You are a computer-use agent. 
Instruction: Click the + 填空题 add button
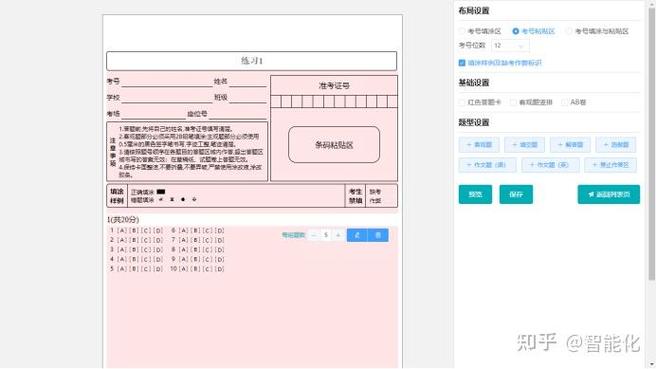coord(525,145)
